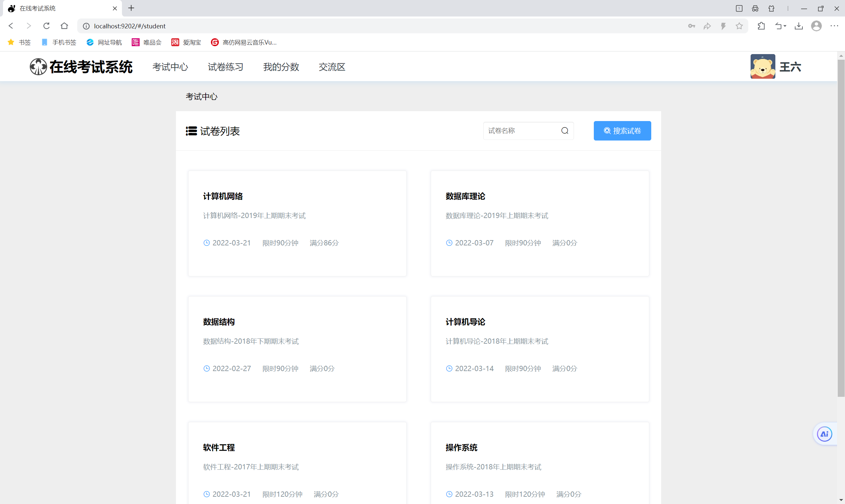Screen dimensions: 845x504
Task: Reload the page with the refresh icon
Action: 47,26
